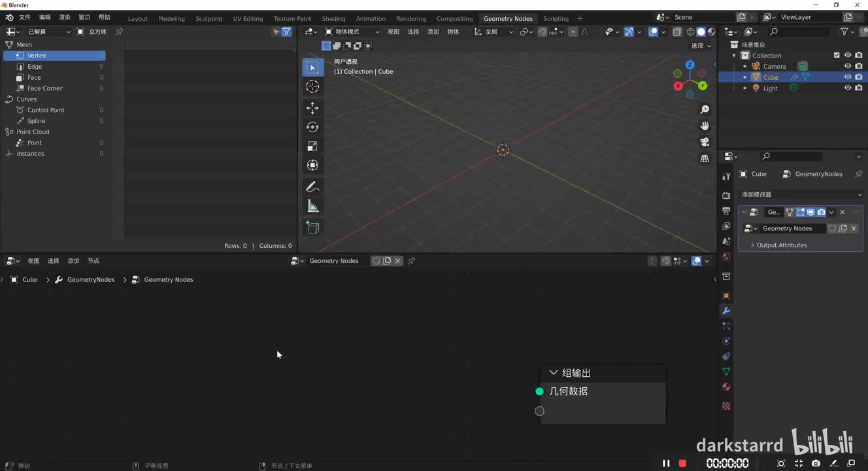
Task: Disable the Light in renders
Action: [x=858, y=88]
